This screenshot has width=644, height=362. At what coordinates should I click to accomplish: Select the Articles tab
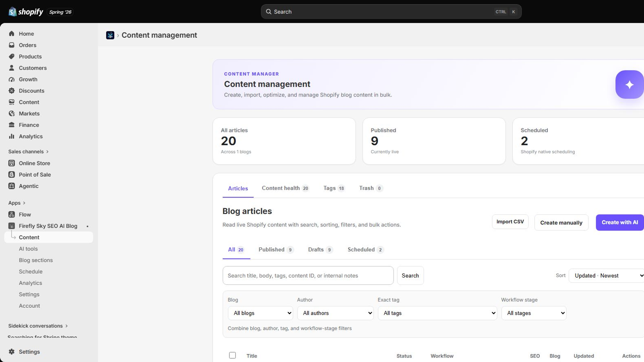(238, 188)
